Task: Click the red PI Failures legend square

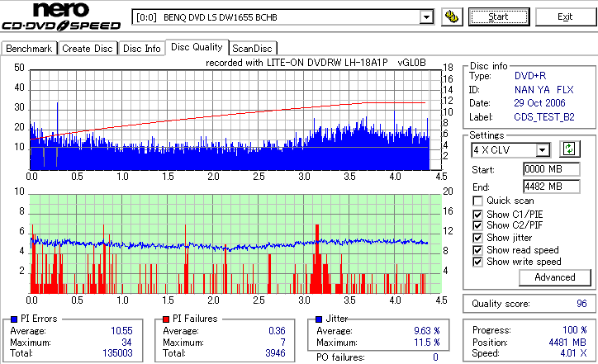Action: point(166,319)
